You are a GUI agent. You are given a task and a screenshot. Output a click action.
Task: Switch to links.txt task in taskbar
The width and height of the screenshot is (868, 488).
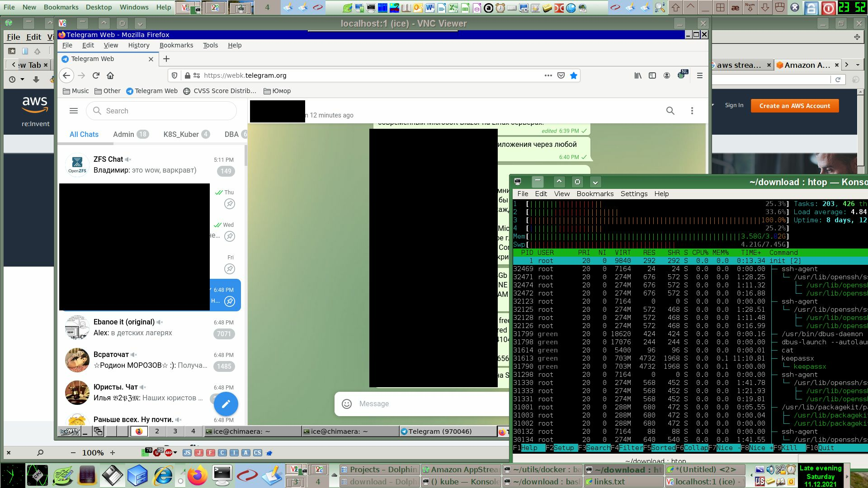click(x=624, y=482)
